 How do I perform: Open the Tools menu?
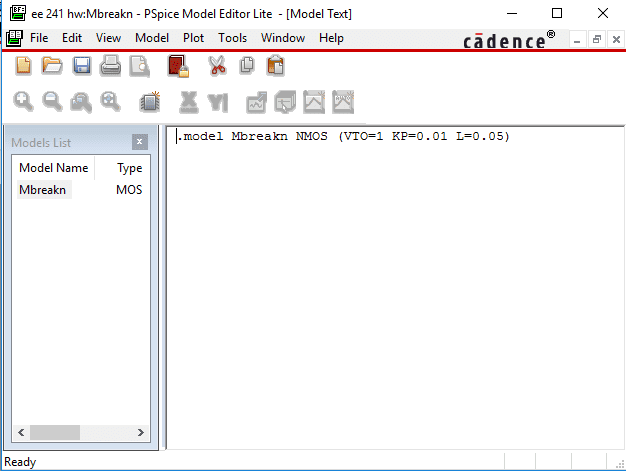coord(232,38)
